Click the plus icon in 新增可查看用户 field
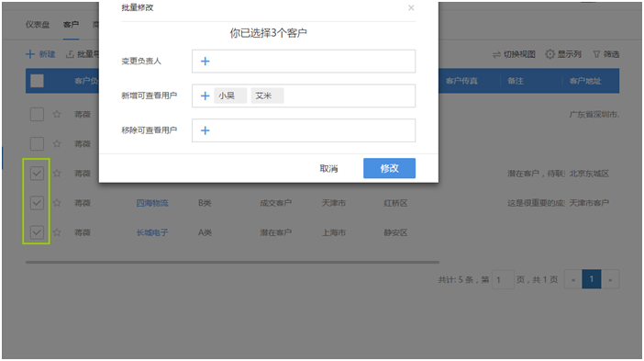 tap(205, 96)
